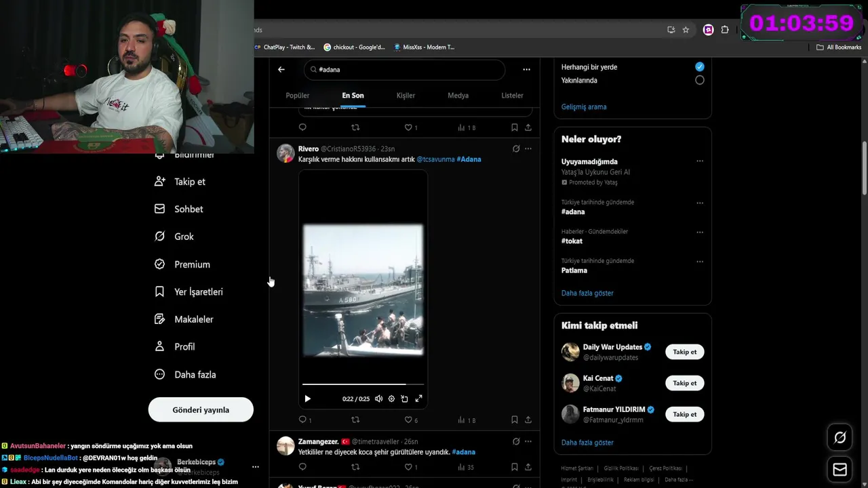
Task: Open video in fullscreen
Action: [418, 399]
